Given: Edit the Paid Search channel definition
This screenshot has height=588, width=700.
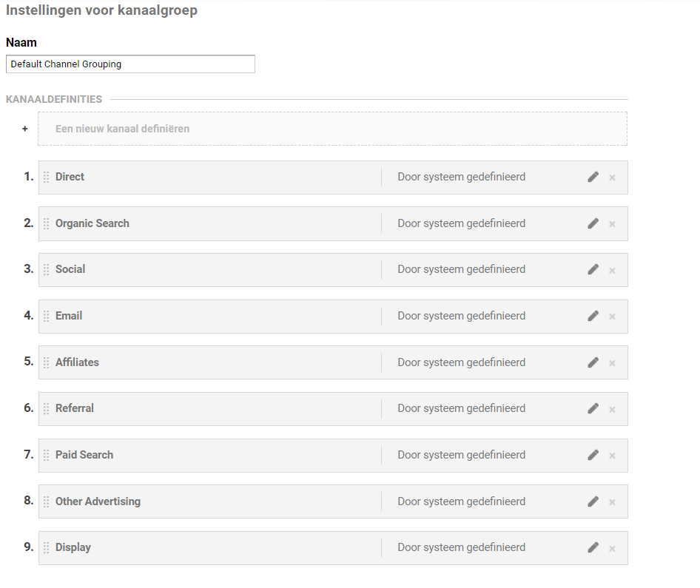Looking at the screenshot, I should (x=593, y=455).
